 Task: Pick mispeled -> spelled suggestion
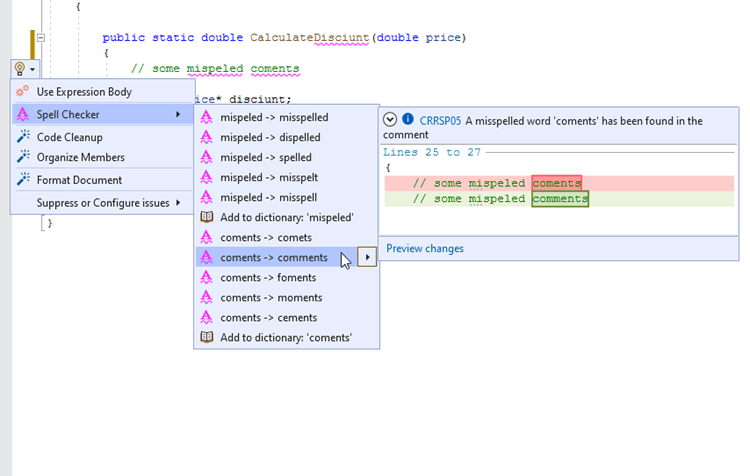(266, 157)
